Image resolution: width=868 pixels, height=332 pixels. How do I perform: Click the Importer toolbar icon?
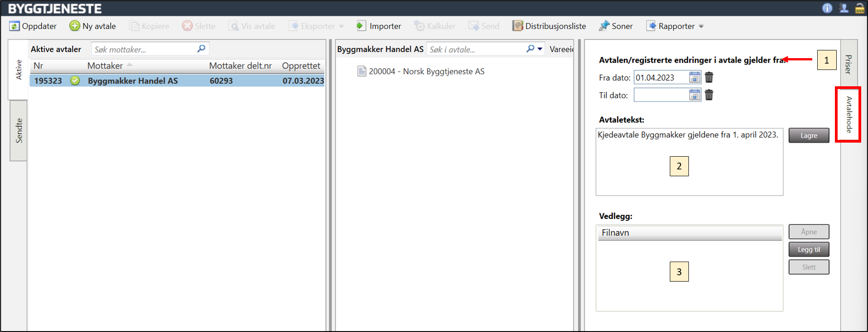pos(361,26)
